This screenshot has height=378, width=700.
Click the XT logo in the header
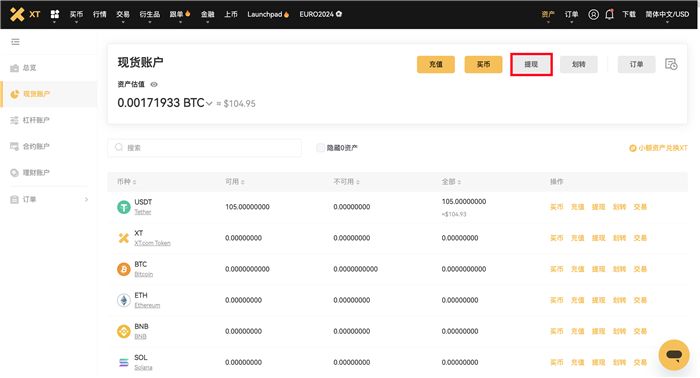[x=25, y=14]
